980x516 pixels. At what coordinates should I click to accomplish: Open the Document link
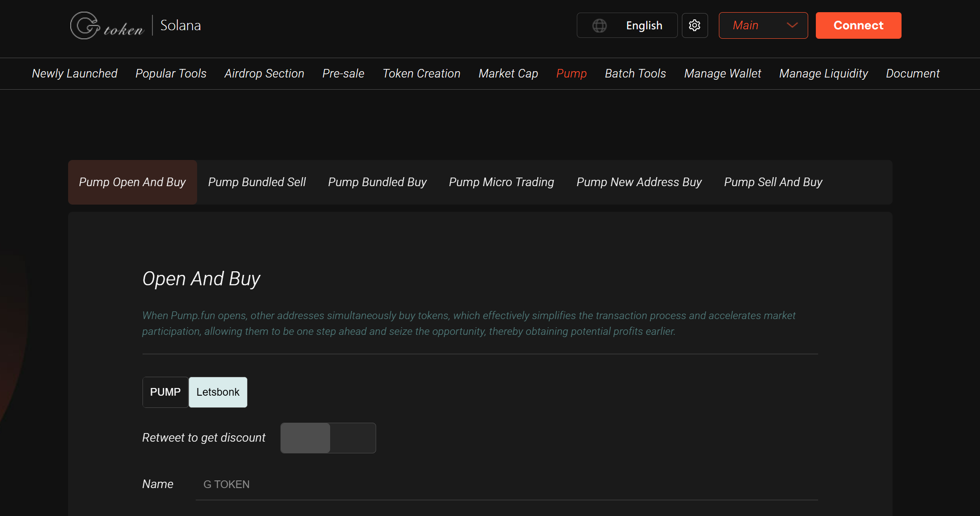[912, 73]
